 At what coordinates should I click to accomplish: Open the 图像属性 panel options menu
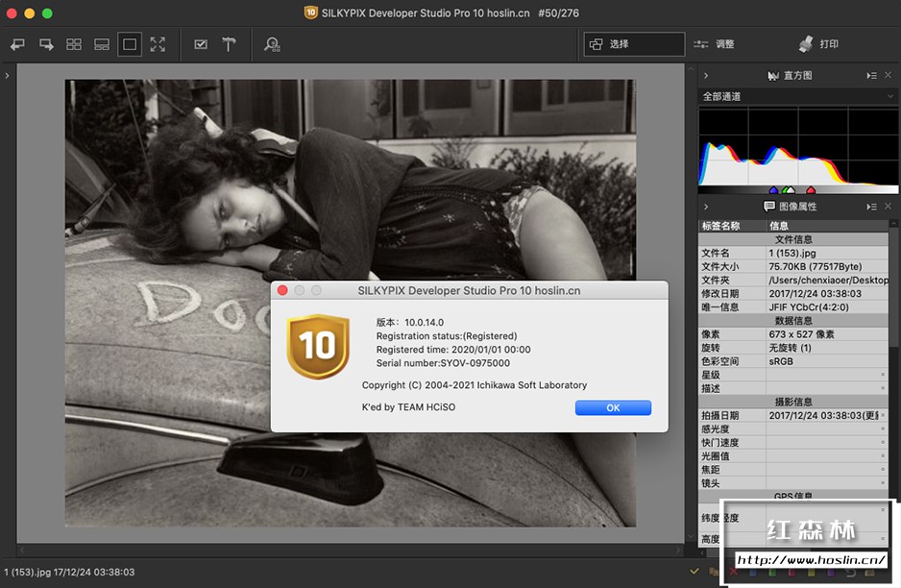(870, 207)
